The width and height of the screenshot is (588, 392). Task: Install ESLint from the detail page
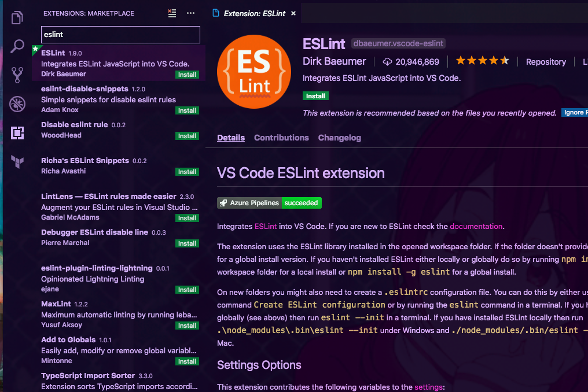tap(315, 96)
